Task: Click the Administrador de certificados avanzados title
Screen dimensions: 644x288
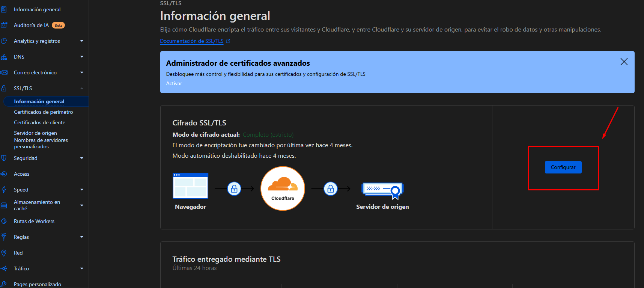Action: (x=238, y=63)
